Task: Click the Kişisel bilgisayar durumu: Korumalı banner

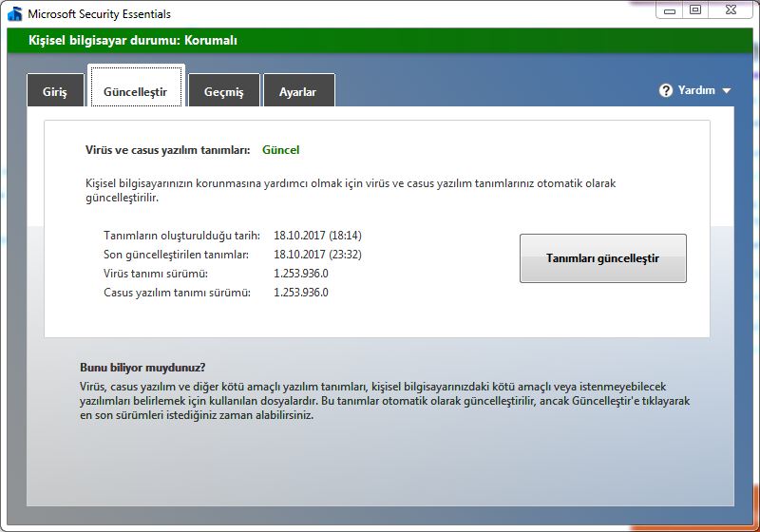Action: [380, 40]
